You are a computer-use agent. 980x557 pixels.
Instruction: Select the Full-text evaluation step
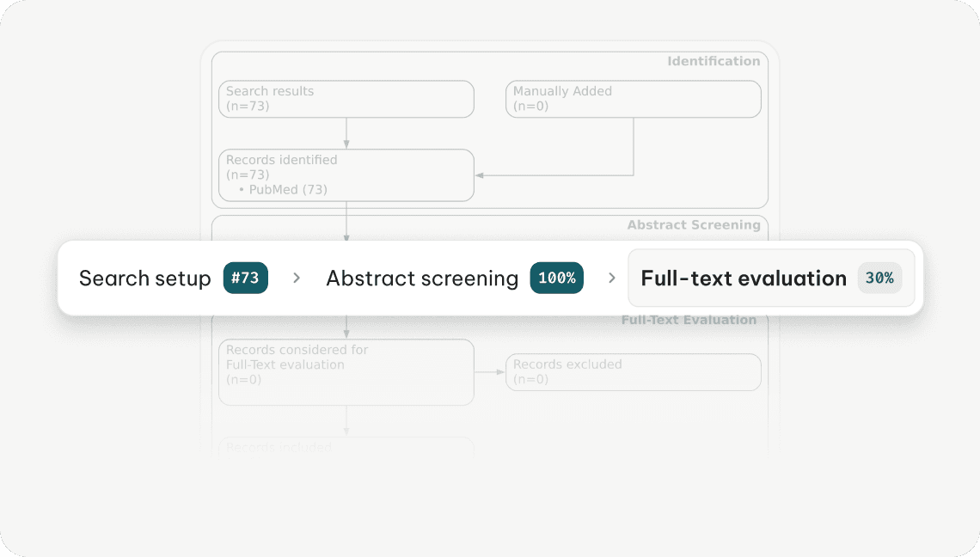coord(771,278)
